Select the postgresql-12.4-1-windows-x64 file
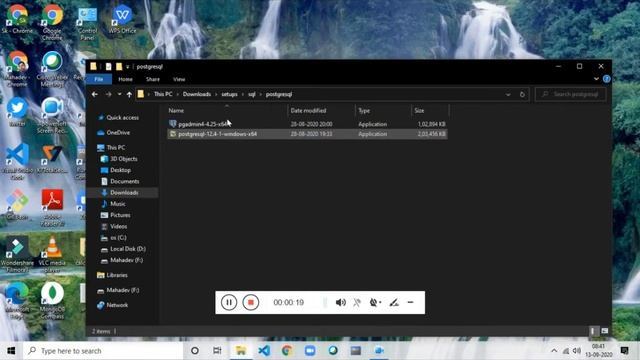Screen dimensions: 640x360 (307, 134)
